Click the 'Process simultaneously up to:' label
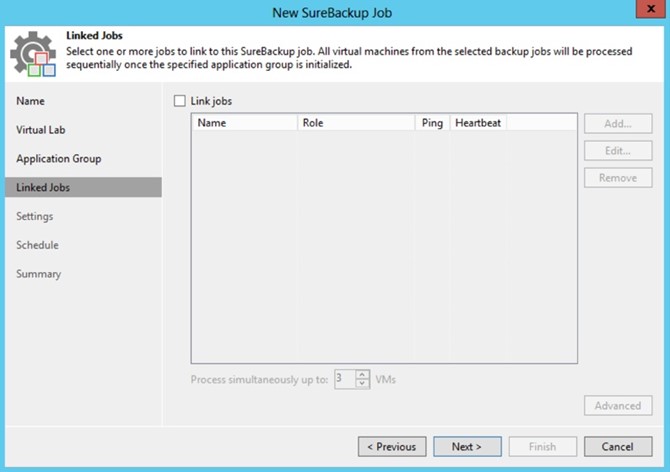 pyautogui.click(x=259, y=380)
